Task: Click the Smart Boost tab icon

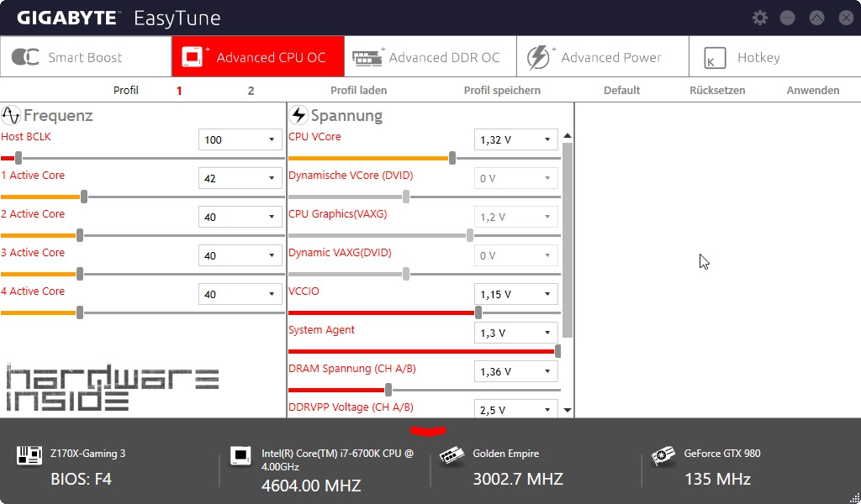Action: click(x=24, y=57)
